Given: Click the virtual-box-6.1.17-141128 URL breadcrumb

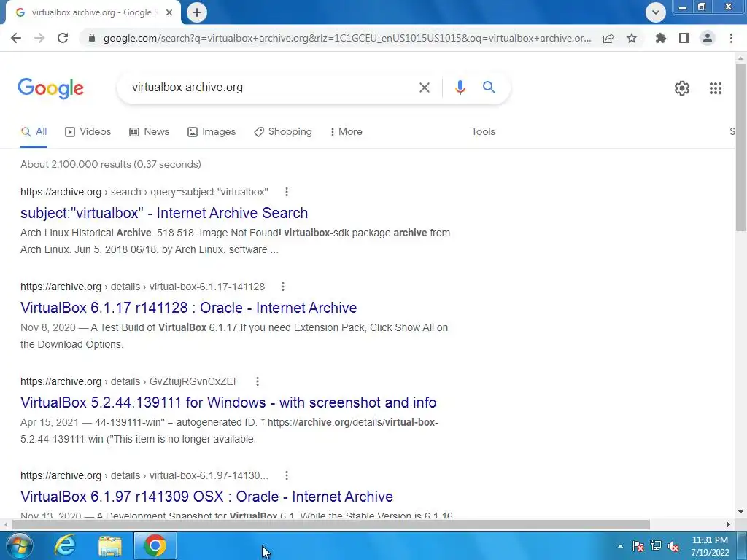Looking at the screenshot, I should tap(142, 287).
